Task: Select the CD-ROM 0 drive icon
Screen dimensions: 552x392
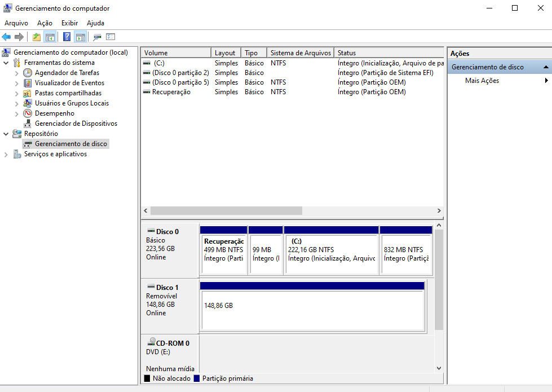Action: click(x=151, y=342)
